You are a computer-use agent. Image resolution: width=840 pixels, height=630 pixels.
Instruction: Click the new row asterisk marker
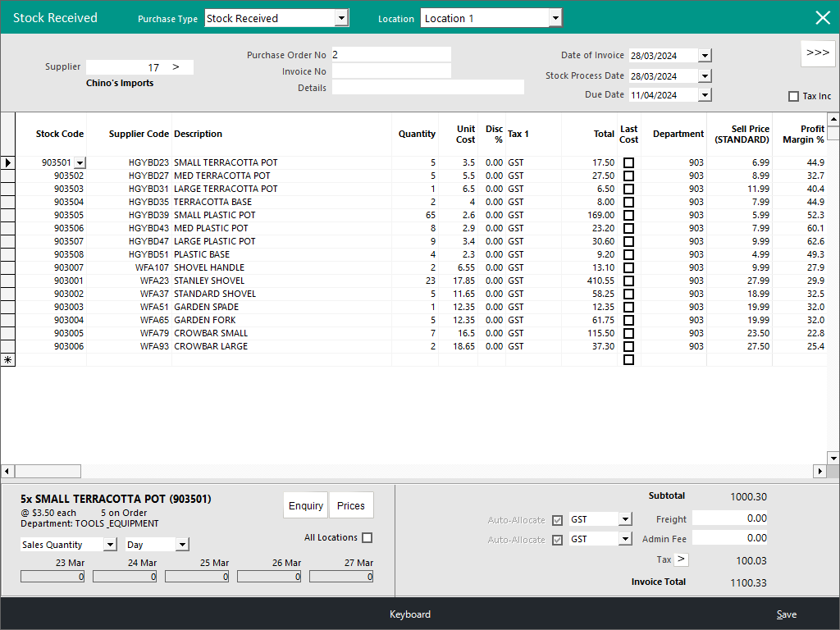(7, 360)
